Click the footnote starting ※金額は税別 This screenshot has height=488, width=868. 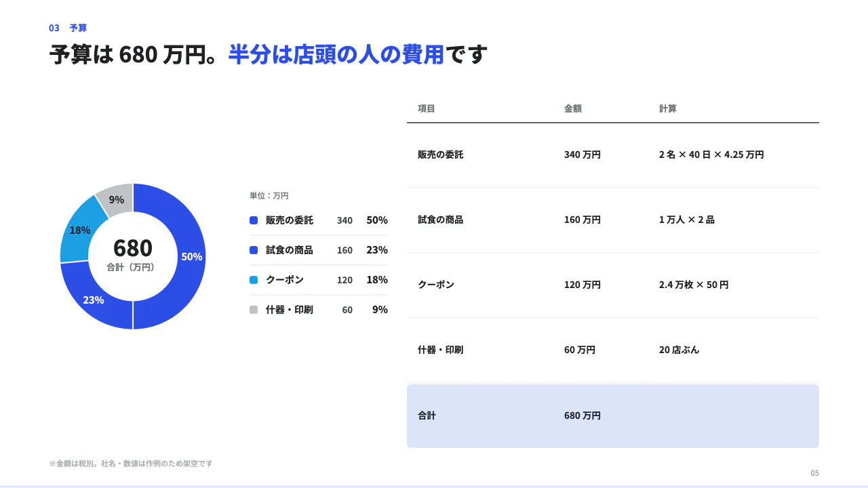pyautogui.click(x=131, y=464)
